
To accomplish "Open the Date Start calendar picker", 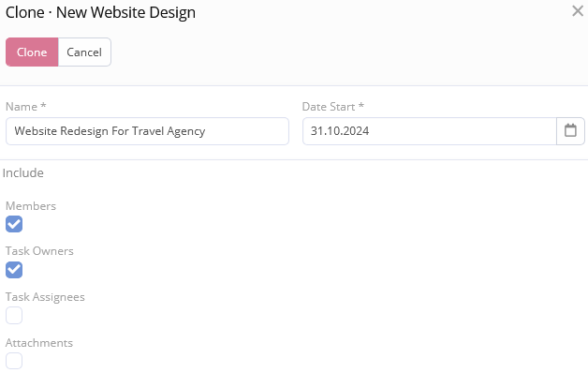I will click(570, 131).
